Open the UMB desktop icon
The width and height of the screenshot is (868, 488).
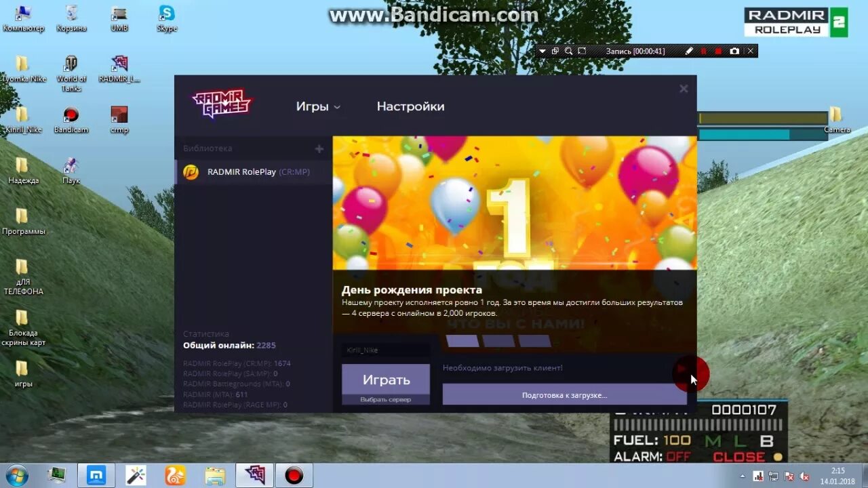[x=119, y=18]
